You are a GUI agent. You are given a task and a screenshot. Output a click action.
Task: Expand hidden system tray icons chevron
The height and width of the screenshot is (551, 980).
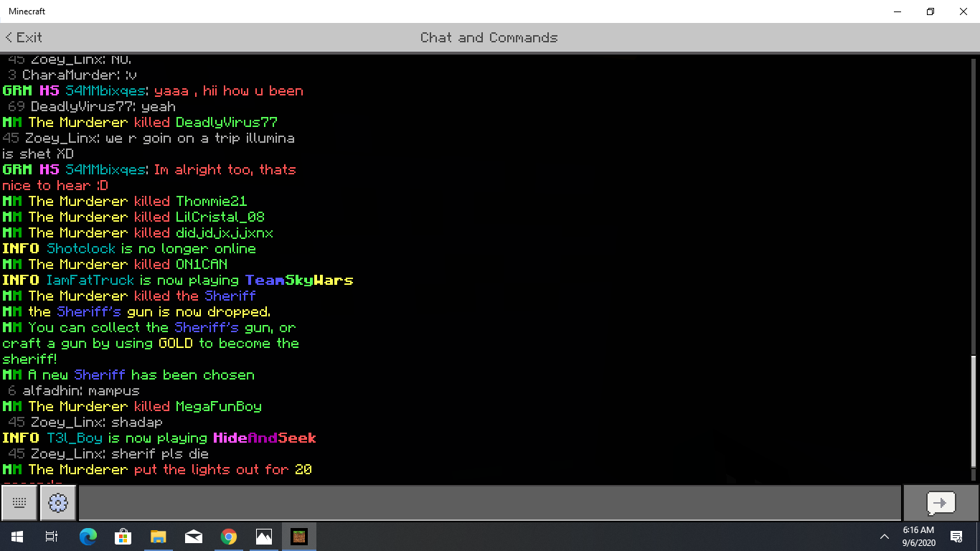884,536
